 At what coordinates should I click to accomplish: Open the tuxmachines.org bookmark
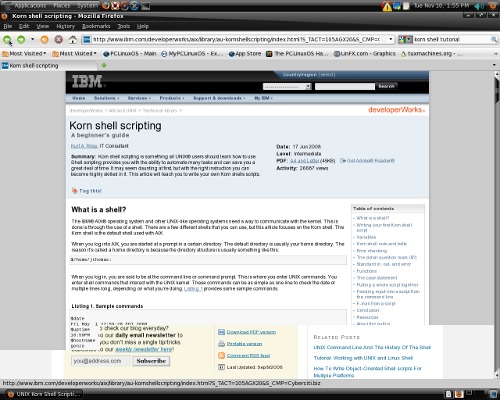[x=431, y=53]
